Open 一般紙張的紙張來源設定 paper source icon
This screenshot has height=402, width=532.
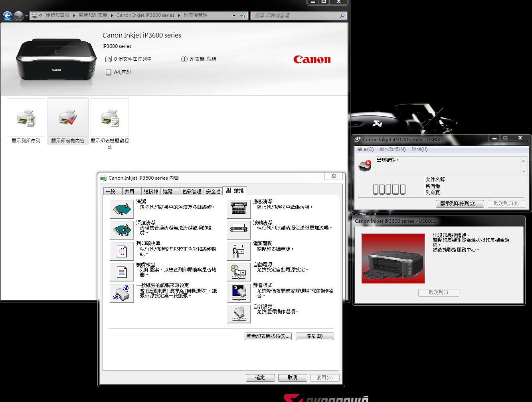[122, 293]
